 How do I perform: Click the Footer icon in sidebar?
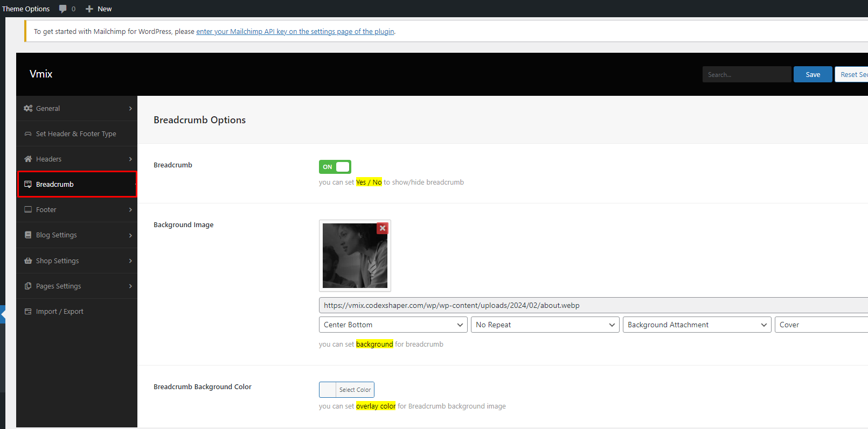28,209
